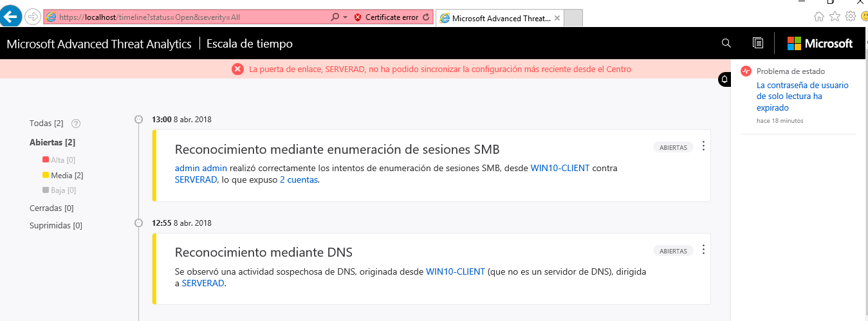868x321 pixels.
Task: Click the browser Home icon
Action: point(819,17)
